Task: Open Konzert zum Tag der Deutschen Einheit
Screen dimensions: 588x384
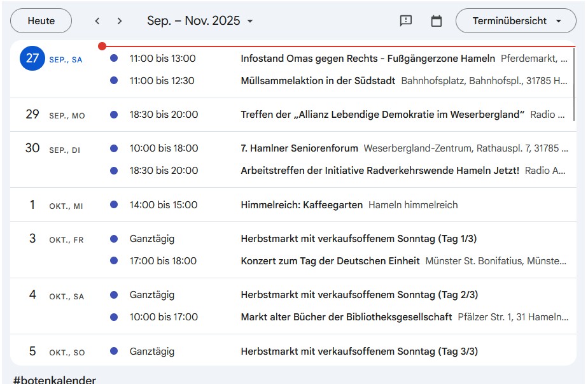Action: [x=330, y=261]
